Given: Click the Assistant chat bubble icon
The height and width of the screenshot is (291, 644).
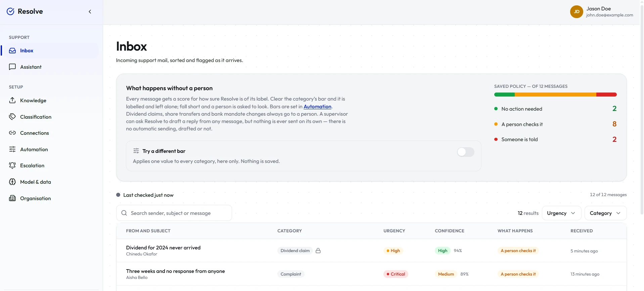Looking at the screenshot, I should click(x=12, y=67).
